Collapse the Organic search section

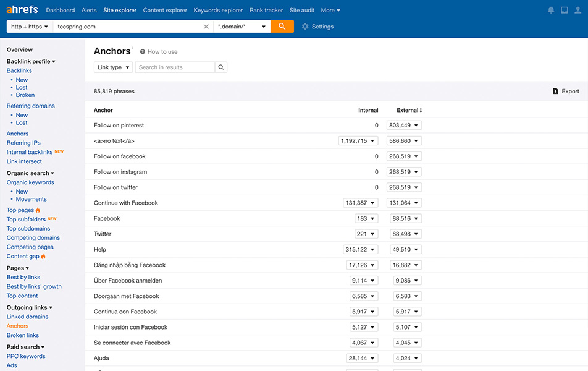pyautogui.click(x=30, y=173)
